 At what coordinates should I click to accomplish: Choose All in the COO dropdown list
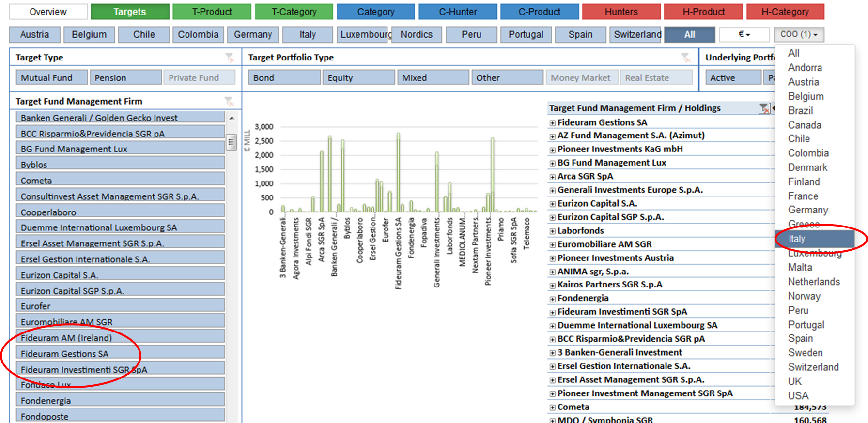(x=793, y=53)
